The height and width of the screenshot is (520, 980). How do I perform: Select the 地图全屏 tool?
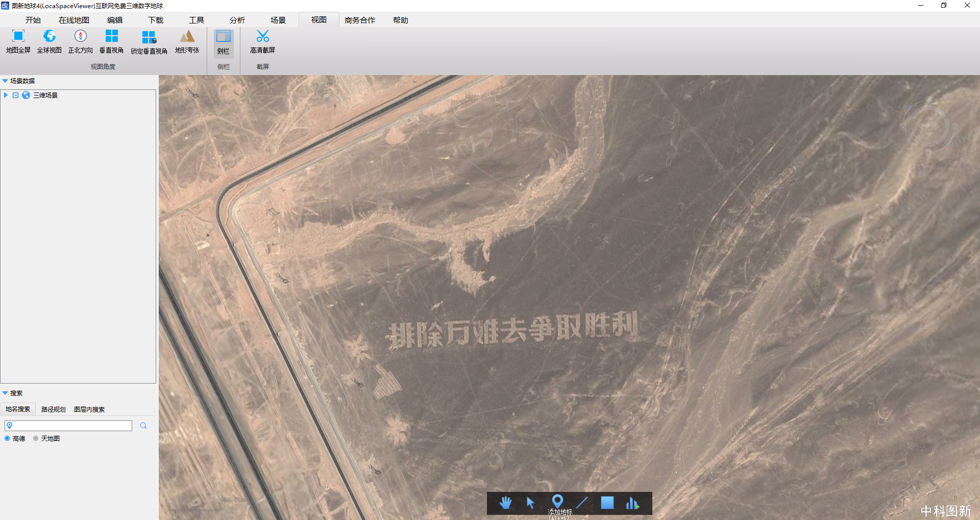(x=17, y=42)
